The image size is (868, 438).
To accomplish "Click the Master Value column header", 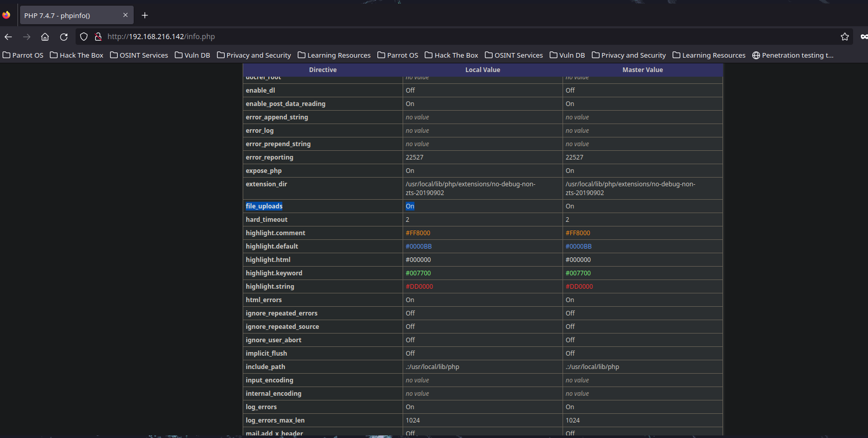I will coord(643,70).
